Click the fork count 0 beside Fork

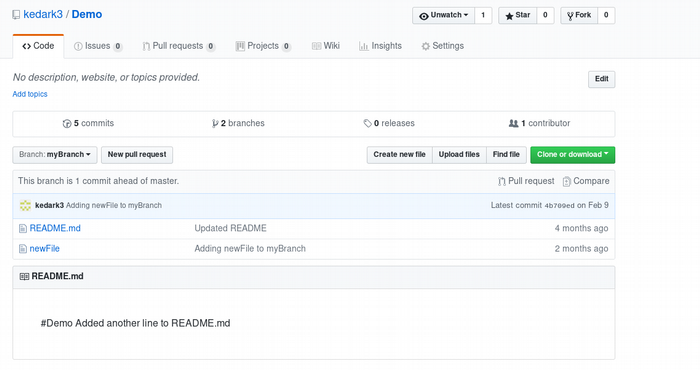pyautogui.click(x=606, y=16)
